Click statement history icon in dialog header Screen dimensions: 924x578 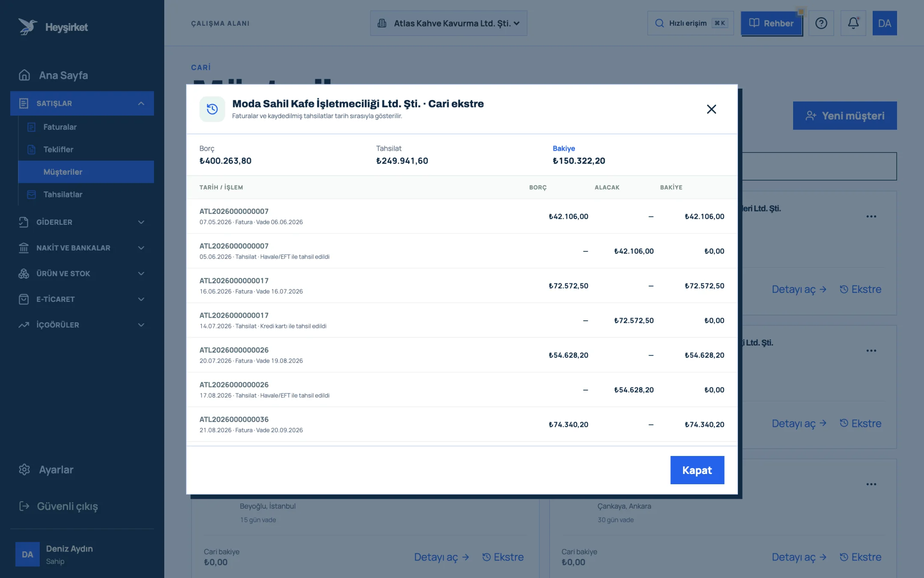212,109
